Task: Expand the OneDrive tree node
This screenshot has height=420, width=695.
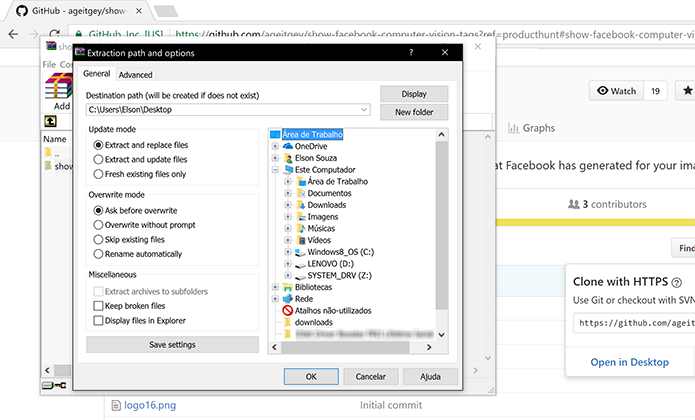Action: pos(275,146)
